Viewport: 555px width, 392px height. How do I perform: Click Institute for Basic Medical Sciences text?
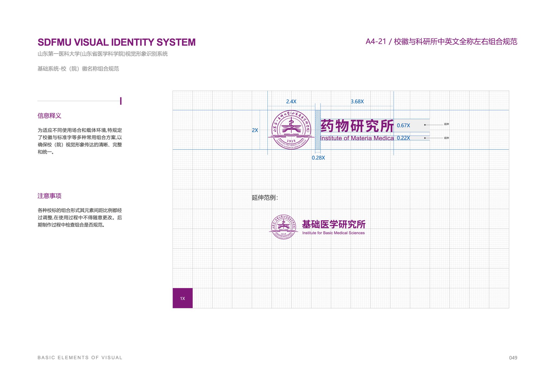point(333,233)
